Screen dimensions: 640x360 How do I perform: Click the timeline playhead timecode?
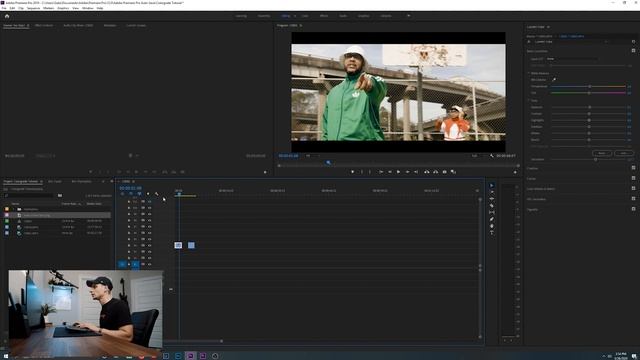[131, 188]
